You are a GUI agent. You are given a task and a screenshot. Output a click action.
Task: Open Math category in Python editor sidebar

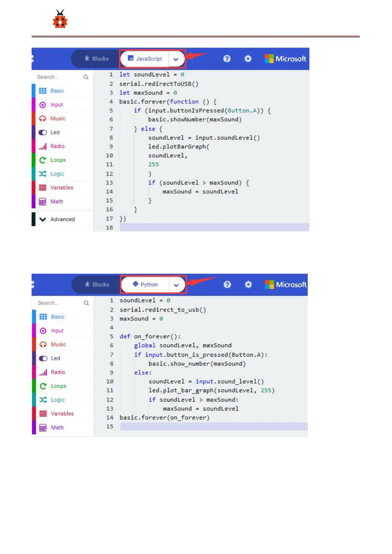63,427
